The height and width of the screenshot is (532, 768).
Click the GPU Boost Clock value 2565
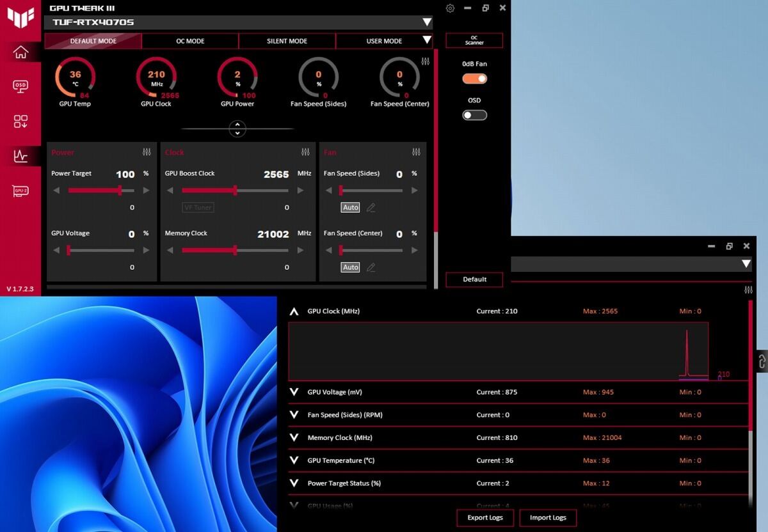(x=276, y=174)
